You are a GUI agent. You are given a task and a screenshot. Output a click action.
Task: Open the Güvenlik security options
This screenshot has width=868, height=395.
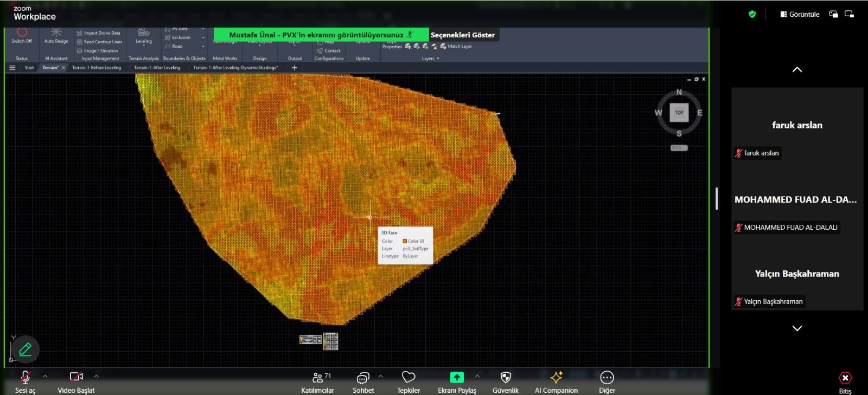506,378
